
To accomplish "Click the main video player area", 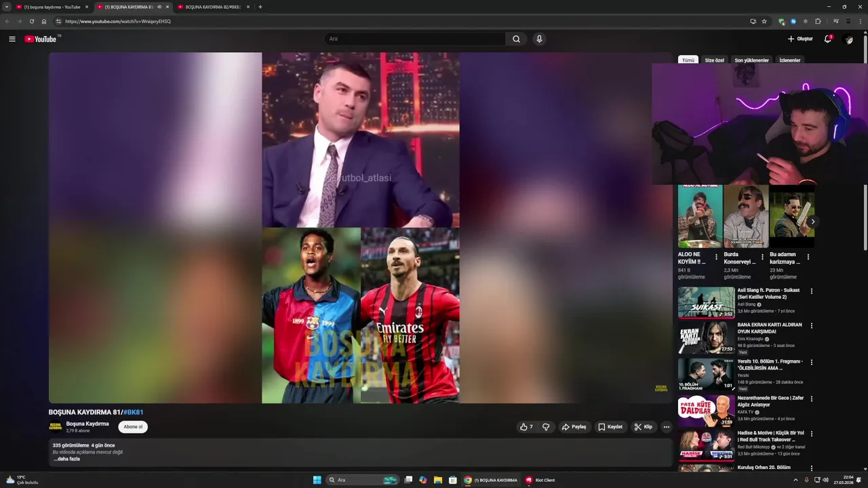I will [x=360, y=228].
